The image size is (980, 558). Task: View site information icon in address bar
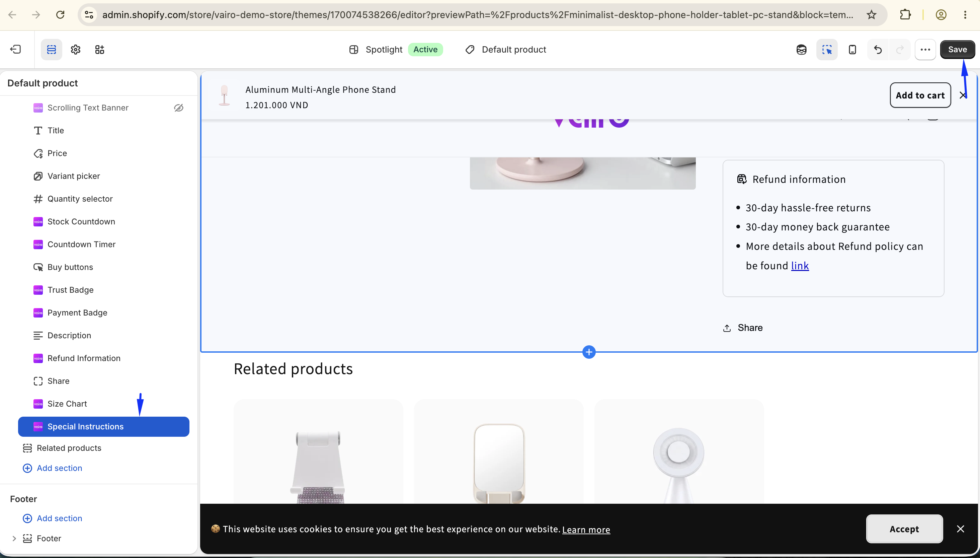pyautogui.click(x=89, y=15)
